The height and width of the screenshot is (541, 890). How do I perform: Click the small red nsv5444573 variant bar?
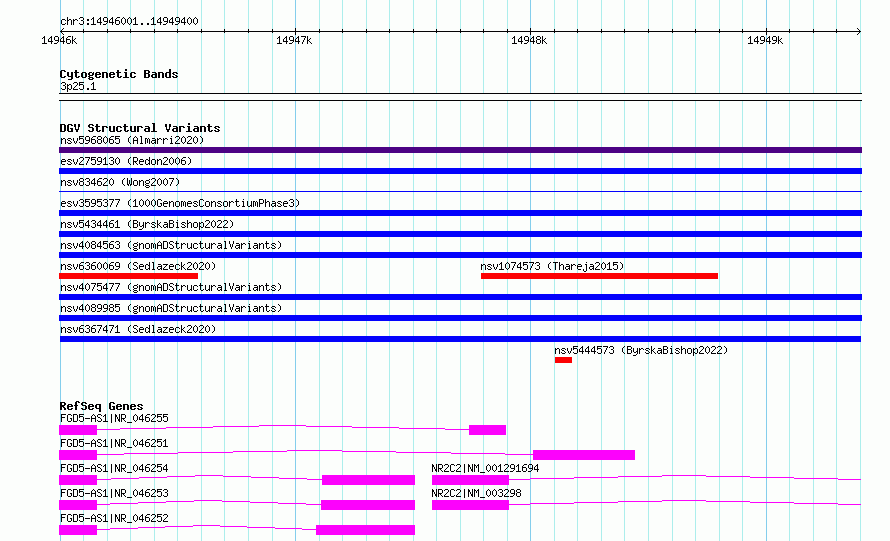563,360
